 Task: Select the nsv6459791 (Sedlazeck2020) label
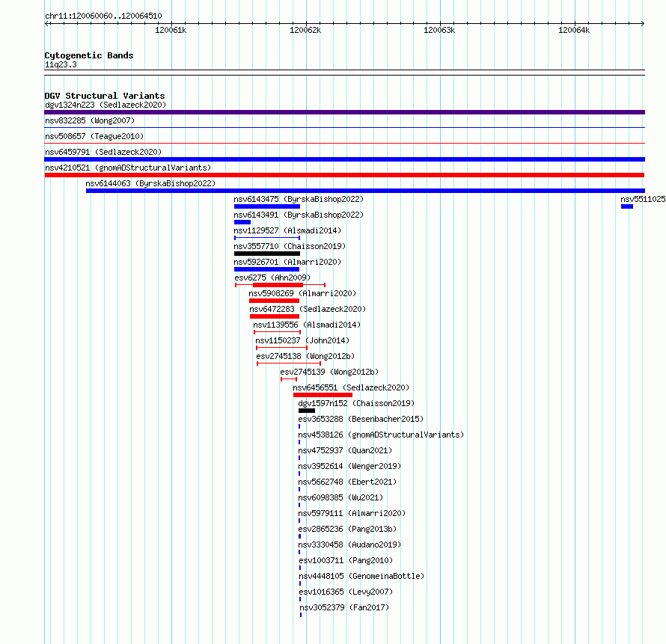coord(103,152)
